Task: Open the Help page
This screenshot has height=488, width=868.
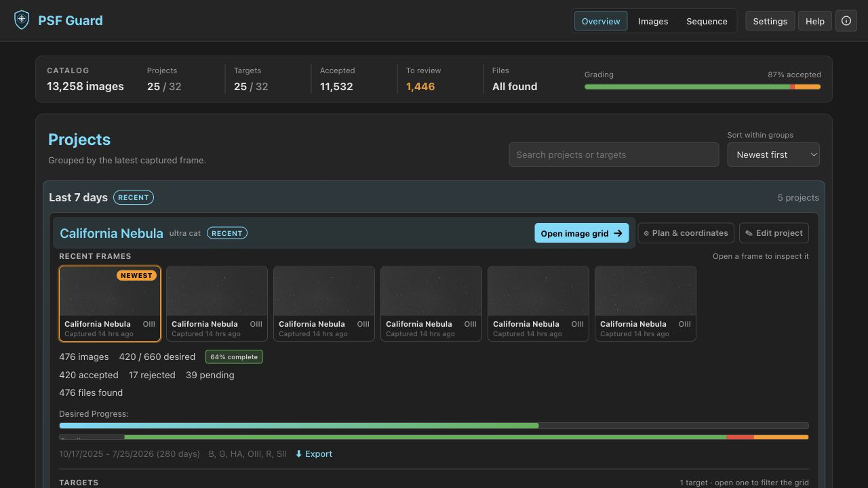Action: (814, 21)
